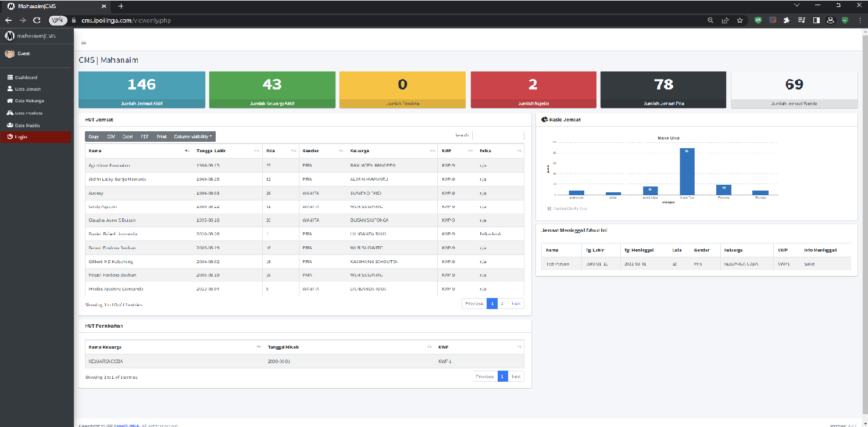Sort HUT Pernikahan by Tanggal Nikah

349,347
